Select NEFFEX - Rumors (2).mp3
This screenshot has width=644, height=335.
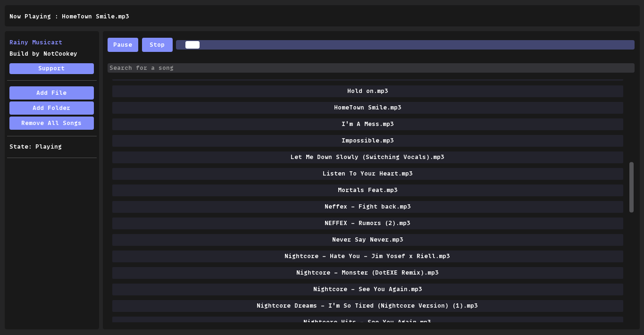click(368, 223)
